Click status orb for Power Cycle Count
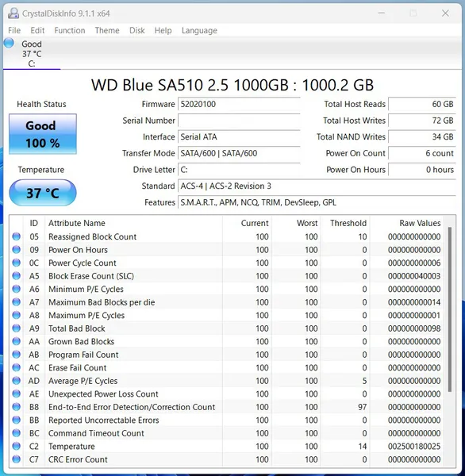 [x=17, y=263]
